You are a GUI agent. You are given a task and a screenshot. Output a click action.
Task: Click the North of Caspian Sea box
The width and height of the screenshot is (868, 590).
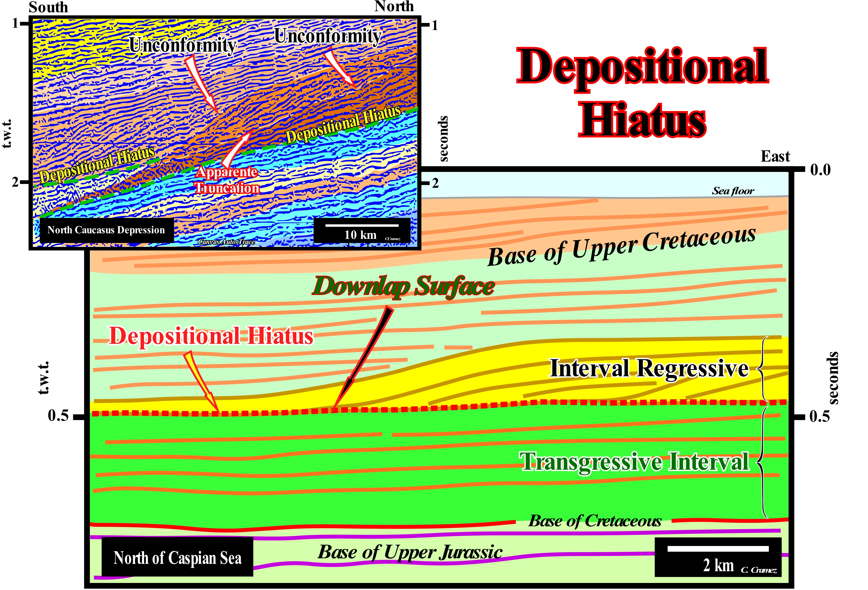(x=178, y=557)
